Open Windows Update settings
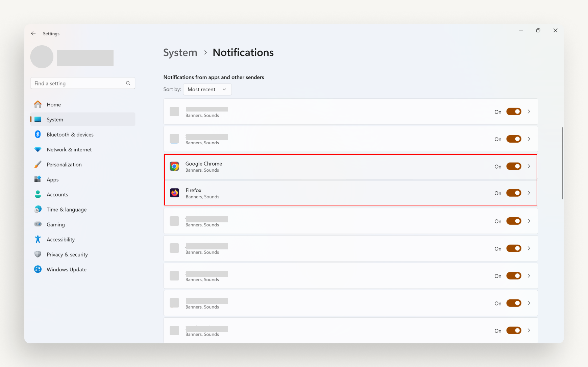This screenshot has width=588, height=367. (66, 269)
